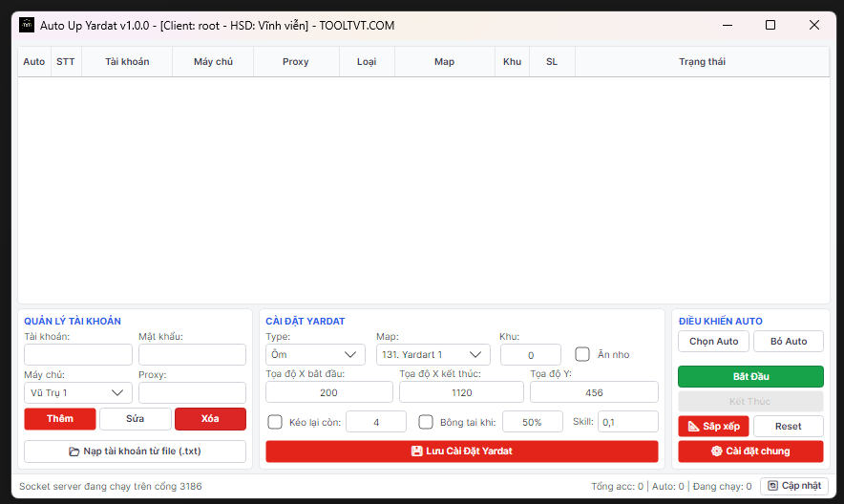Screen dimensions: 844x504
Task: Open the Type dropdown showing Ôm
Action: (315, 354)
